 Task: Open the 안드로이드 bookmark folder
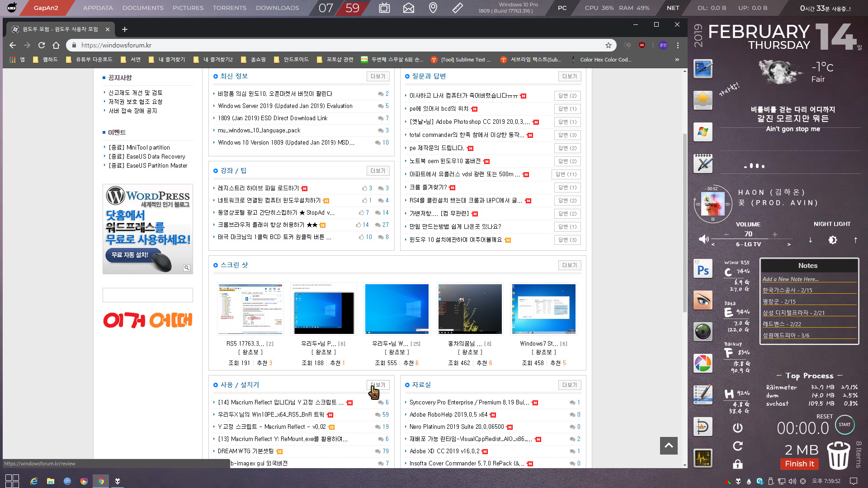click(291, 60)
